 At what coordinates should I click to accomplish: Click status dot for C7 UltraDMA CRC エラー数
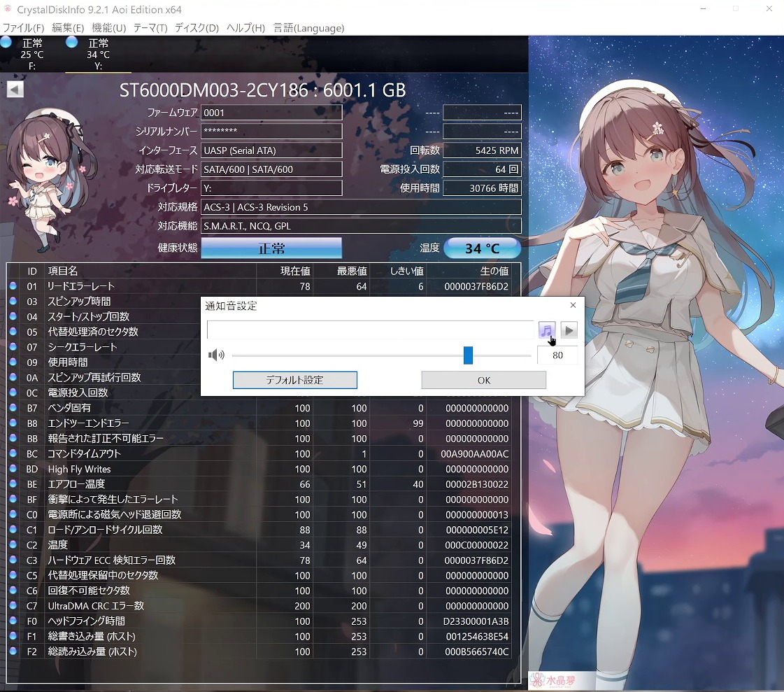coord(13,605)
